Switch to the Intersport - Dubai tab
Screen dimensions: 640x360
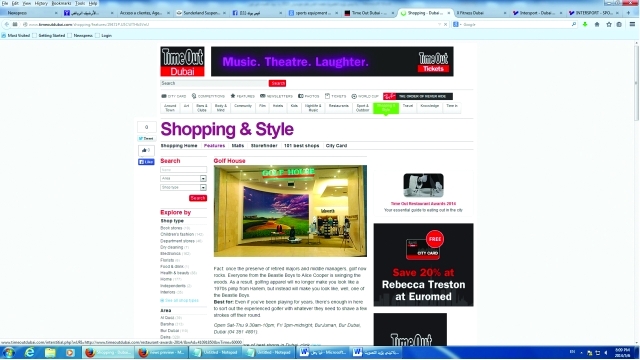(x=537, y=13)
